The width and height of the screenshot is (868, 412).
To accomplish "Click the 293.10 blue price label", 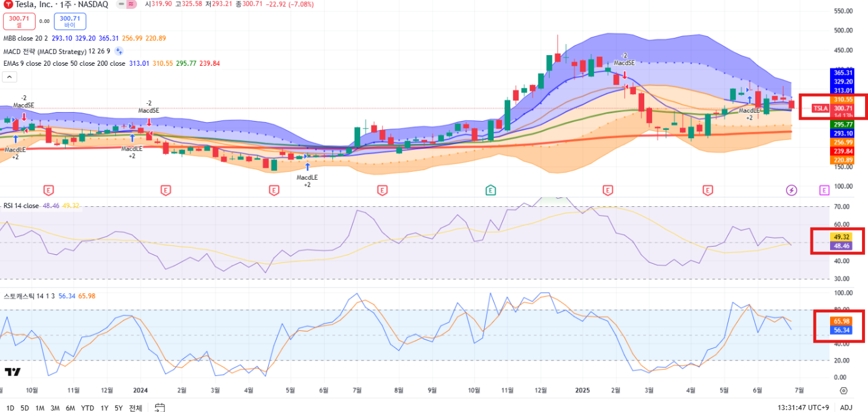I will click(843, 133).
